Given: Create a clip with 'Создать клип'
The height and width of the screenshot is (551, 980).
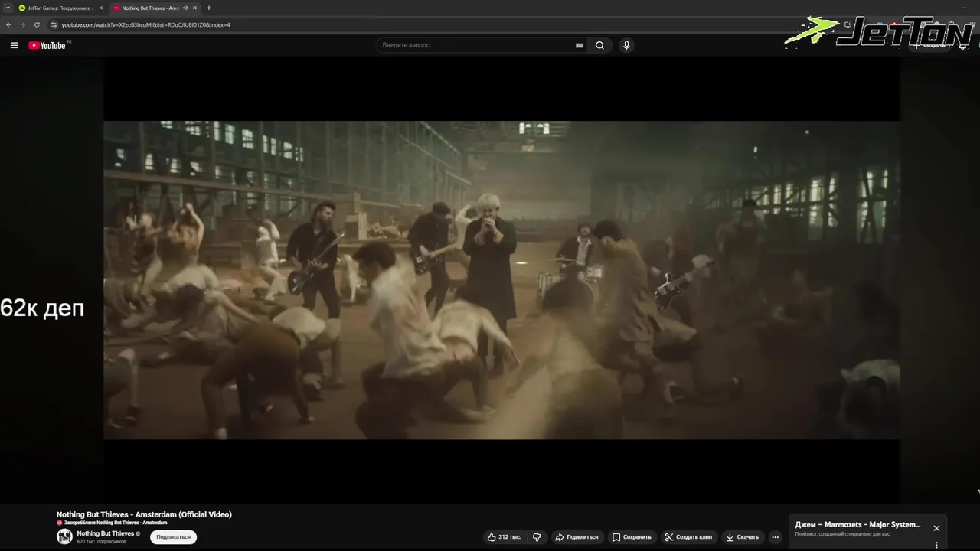Looking at the screenshot, I should [688, 537].
